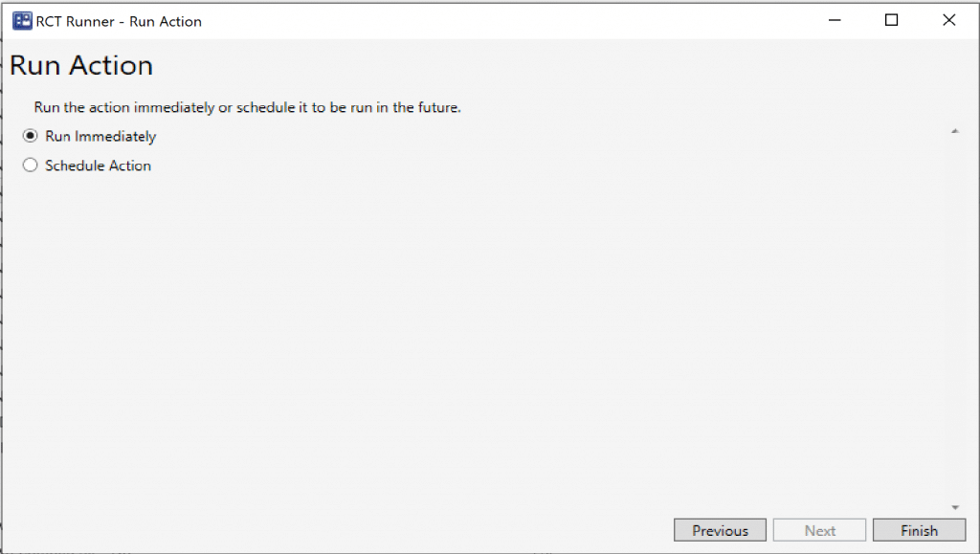Click the empty footer area left of Previous
This screenshot has width=980, height=554.
point(335,530)
